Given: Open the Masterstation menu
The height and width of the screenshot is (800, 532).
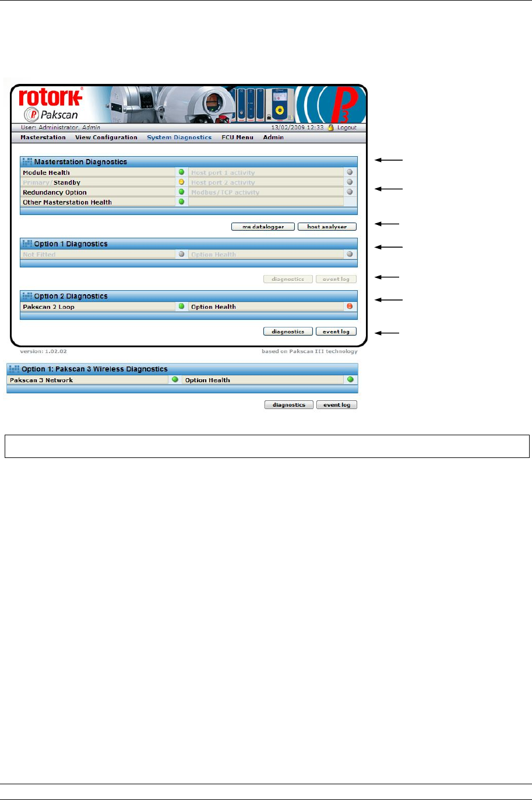Looking at the screenshot, I should pos(43,138).
